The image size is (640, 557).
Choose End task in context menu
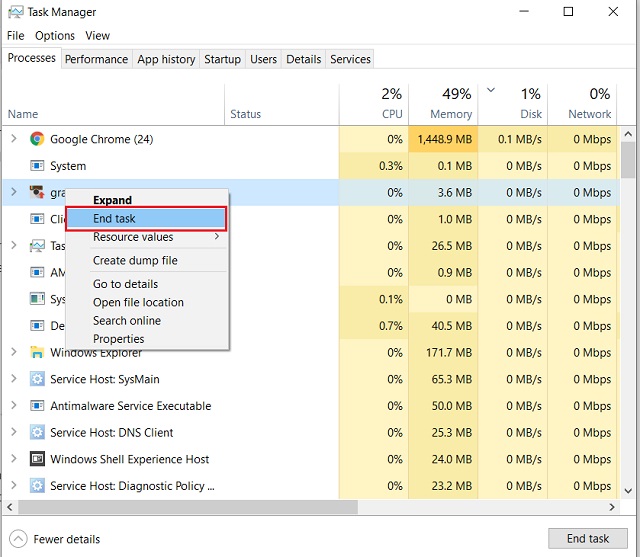[x=146, y=218]
